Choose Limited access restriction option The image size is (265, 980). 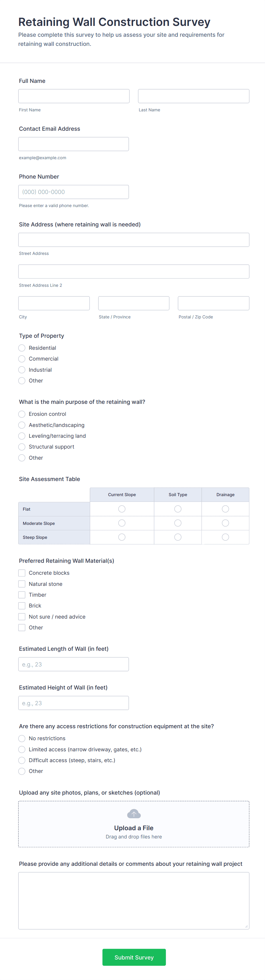(22, 749)
